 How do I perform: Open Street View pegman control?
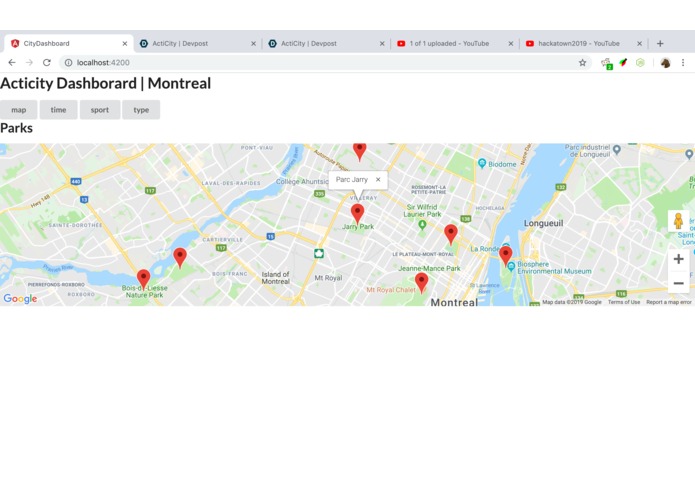click(x=678, y=221)
